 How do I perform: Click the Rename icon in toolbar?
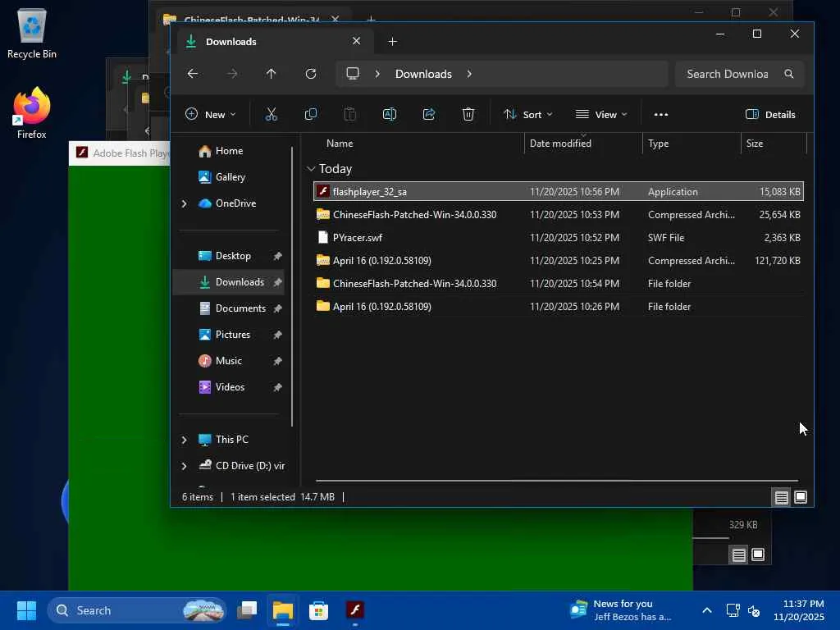tap(390, 115)
